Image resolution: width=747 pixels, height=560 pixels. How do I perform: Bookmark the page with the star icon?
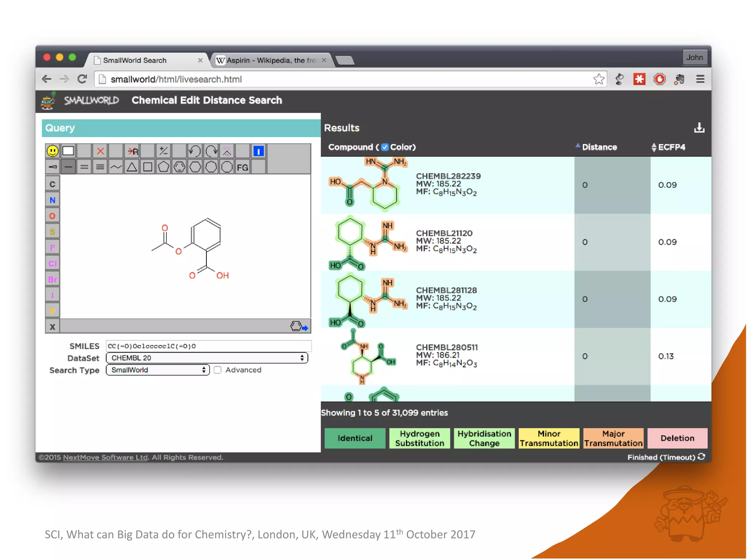click(599, 79)
